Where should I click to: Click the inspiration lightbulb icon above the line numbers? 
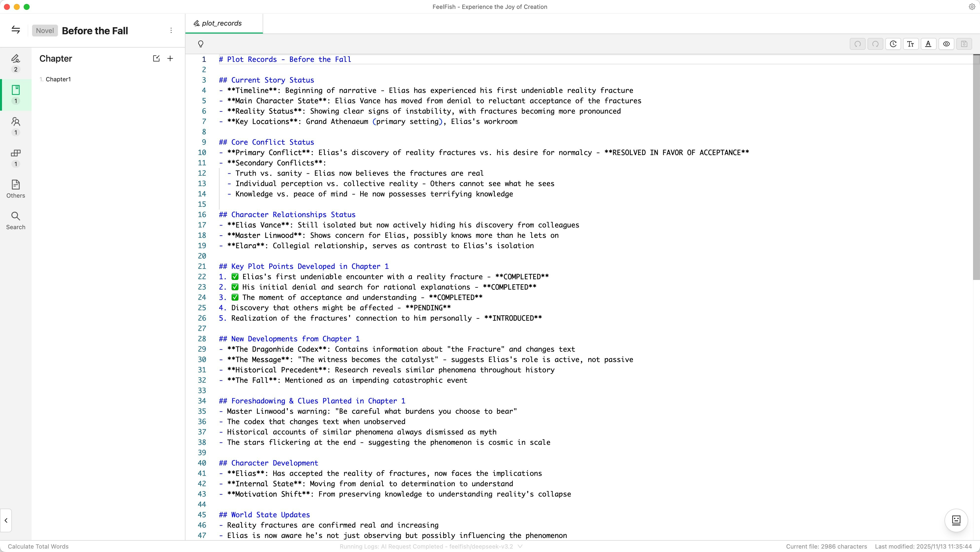point(201,44)
